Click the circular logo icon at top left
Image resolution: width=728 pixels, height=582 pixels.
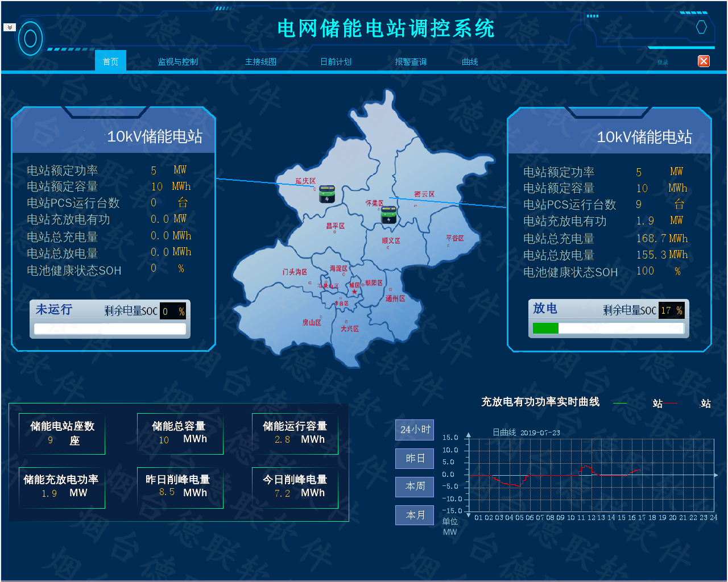pyautogui.click(x=31, y=39)
